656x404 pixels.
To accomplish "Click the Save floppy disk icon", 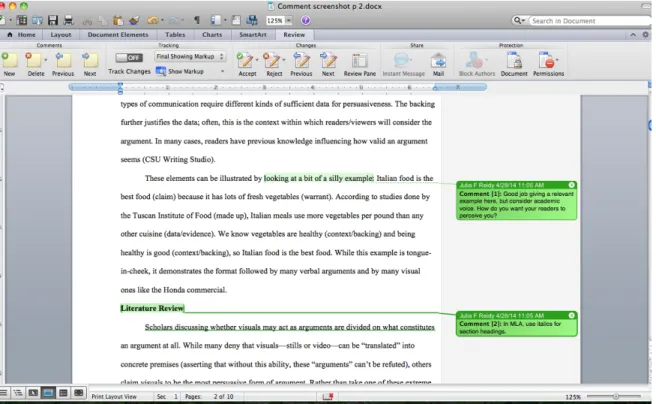I will click(x=53, y=20).
